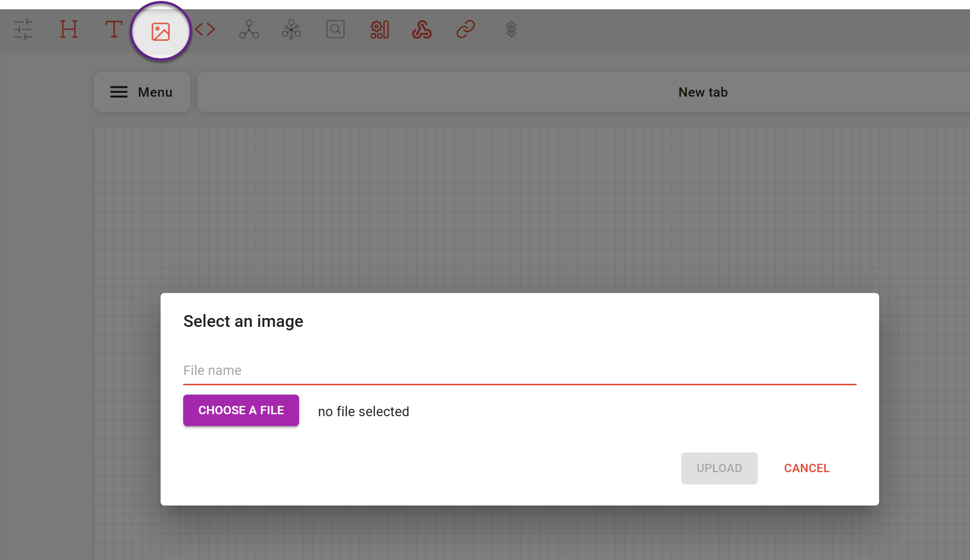This screenshot has width=970, height=560.
Task: Click the highlighted image insert tool
Action: [x=161, y=30]
